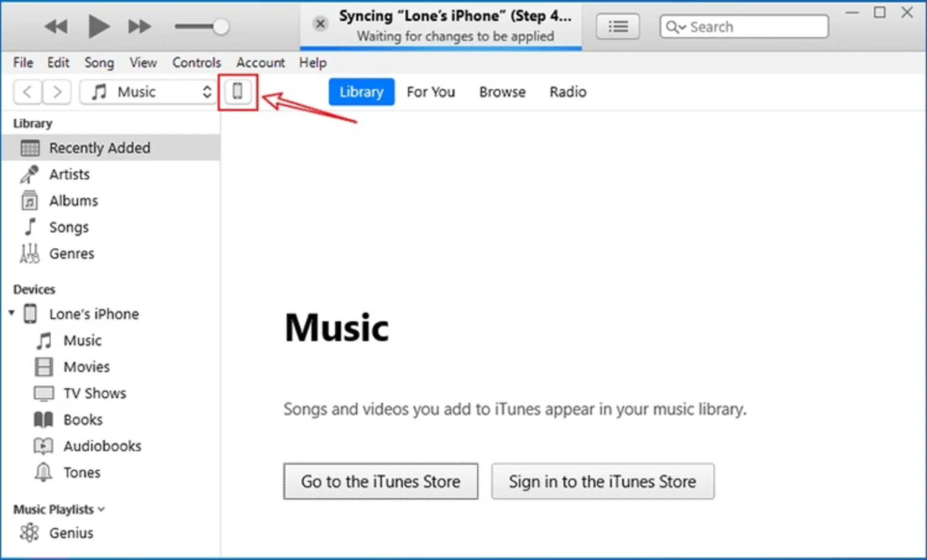Open the Up Next list view icon
927x560 pixels.
(x=618, y=27)
